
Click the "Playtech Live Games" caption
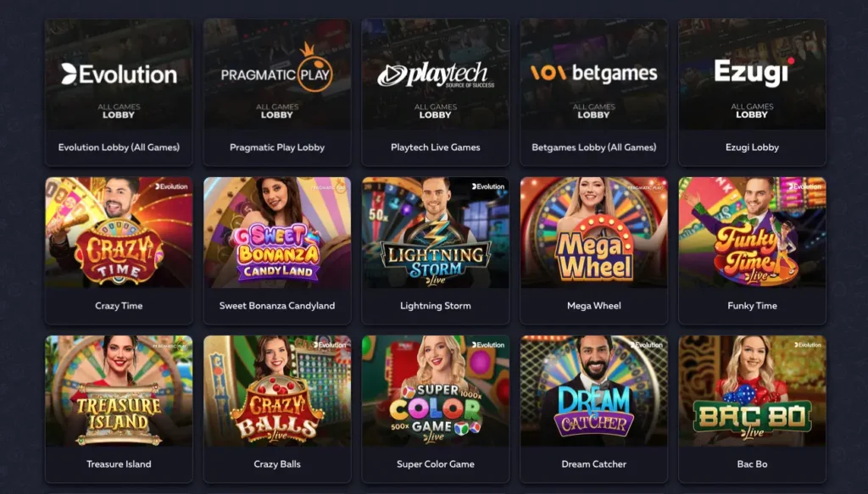click(x=436, y=147)
